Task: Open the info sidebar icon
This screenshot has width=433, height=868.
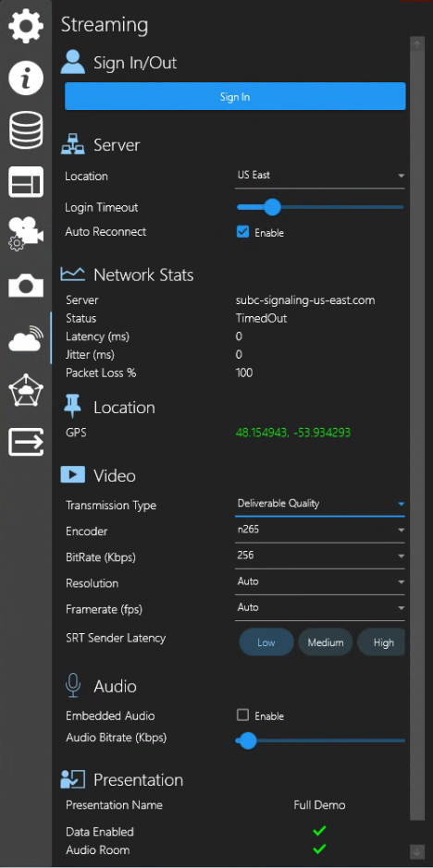Action: [26, 78]
